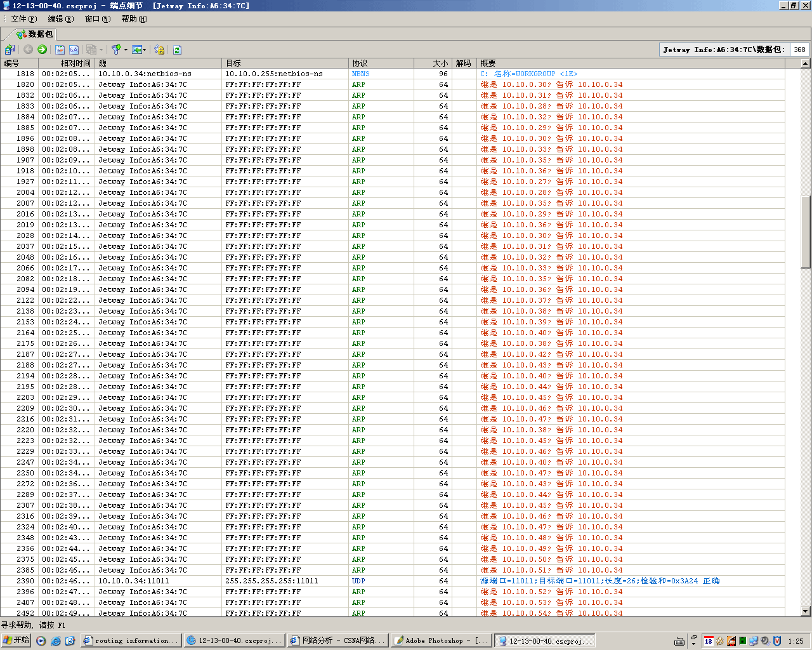Click the scrollbar down arrow
This screenshot has width=812, height=650.
point(806,611)
